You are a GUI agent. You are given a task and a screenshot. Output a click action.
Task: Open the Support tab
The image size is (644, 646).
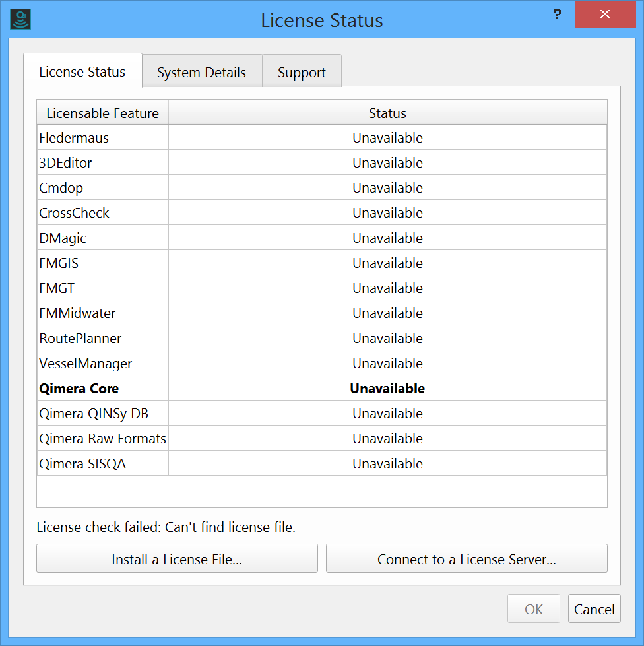tap(302, 72)
